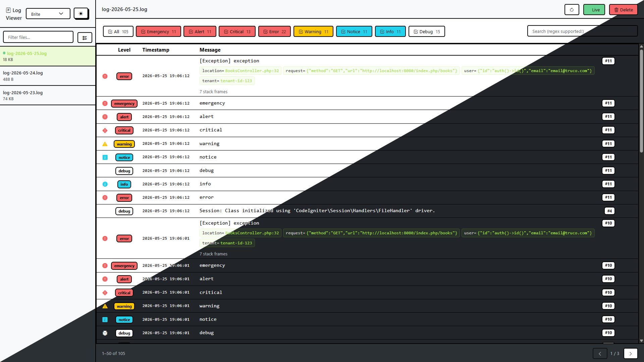Expand 7 stack frames of first exception
This screenshot has width=644, height=362.
tap(213, 92)
